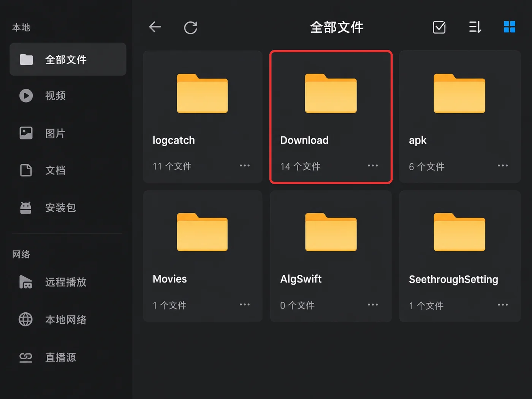Go back using the left arrow icon
The height and width of the screenshot is (399, 532).
pyautogui.click(x=155, y=27)
